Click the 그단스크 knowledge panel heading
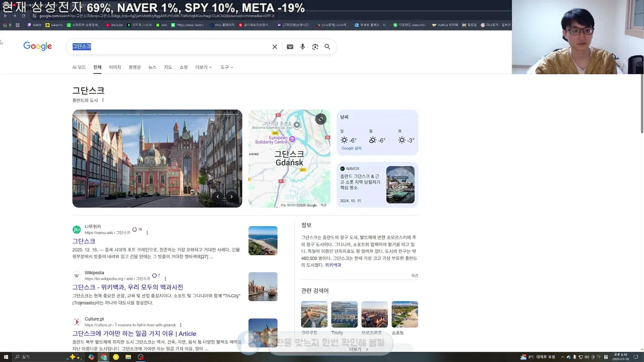 pos(88,90)
